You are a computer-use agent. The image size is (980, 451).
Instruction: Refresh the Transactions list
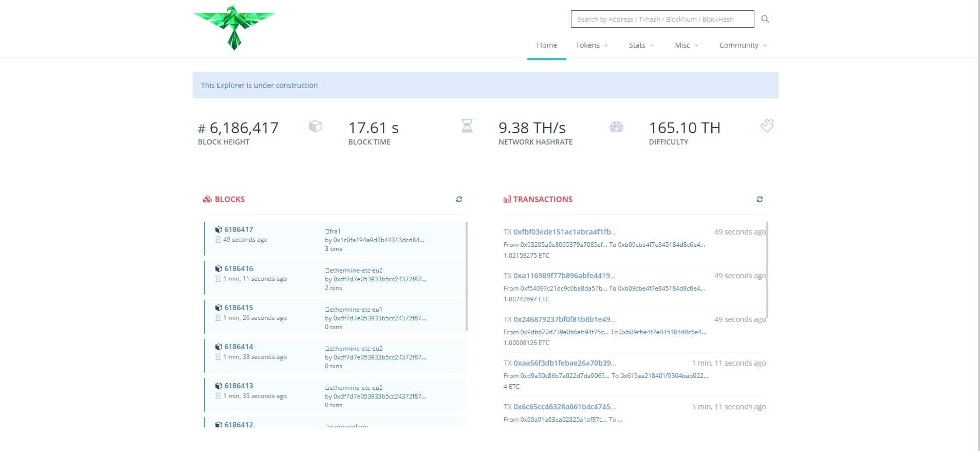[760, 199]
